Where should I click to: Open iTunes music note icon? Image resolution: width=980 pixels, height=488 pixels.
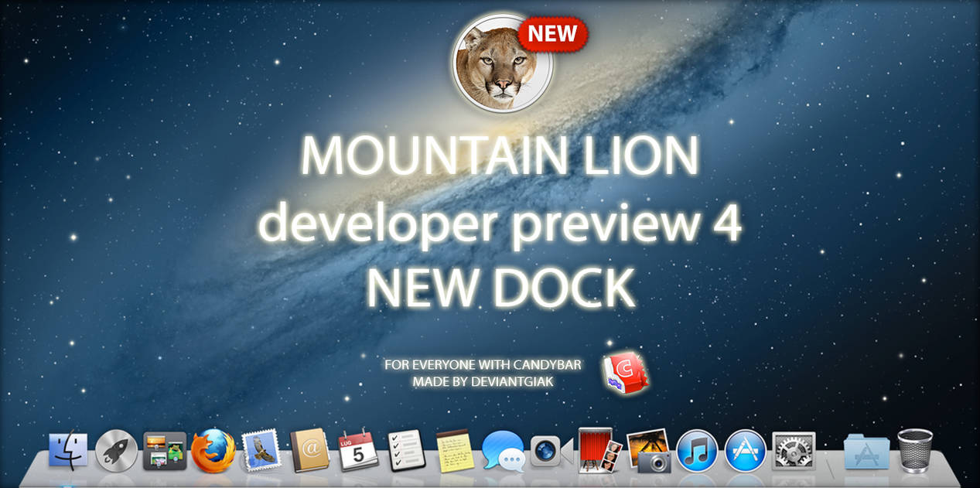click(697, 451)
